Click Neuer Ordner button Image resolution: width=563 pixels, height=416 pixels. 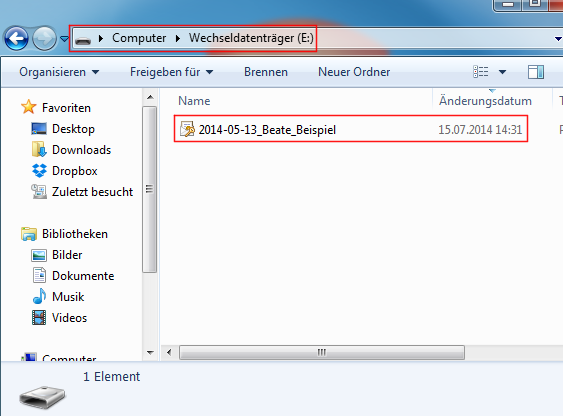click(x=354, y=72)
